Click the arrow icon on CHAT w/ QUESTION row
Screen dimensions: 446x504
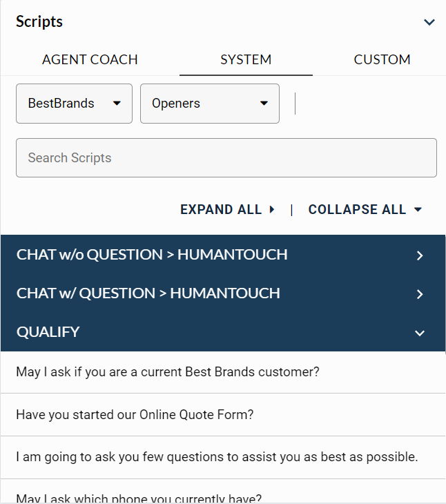pos(420,294)
